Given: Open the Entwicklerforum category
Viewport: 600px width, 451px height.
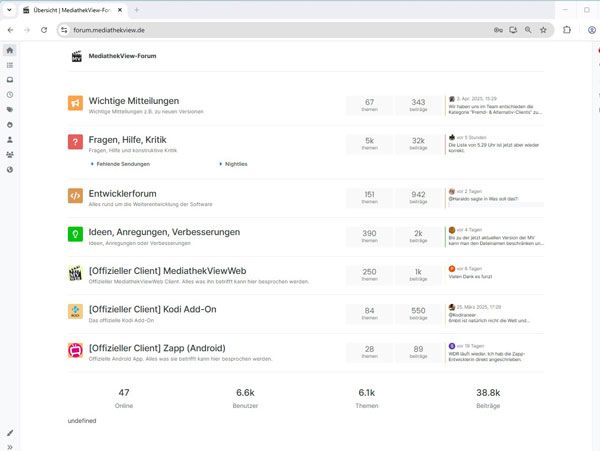Looking at the screenshot, I should (122, 194).
